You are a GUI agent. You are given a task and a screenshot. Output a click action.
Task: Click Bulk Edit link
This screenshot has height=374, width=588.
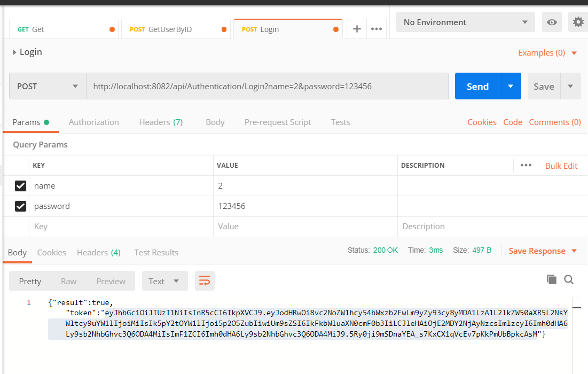point(561,166)
